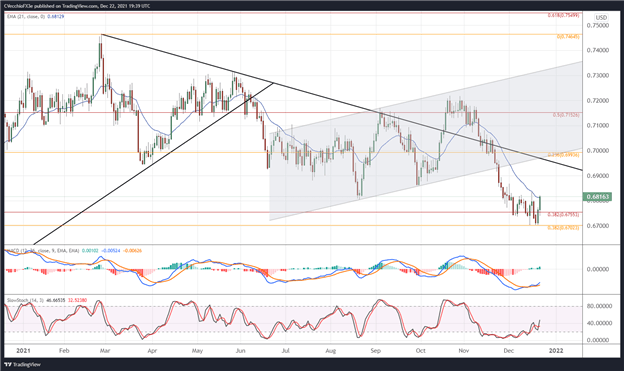Click the 0.75000 price axis label
This screenshot has height=371, width=624.
click(x=598, y=25)
